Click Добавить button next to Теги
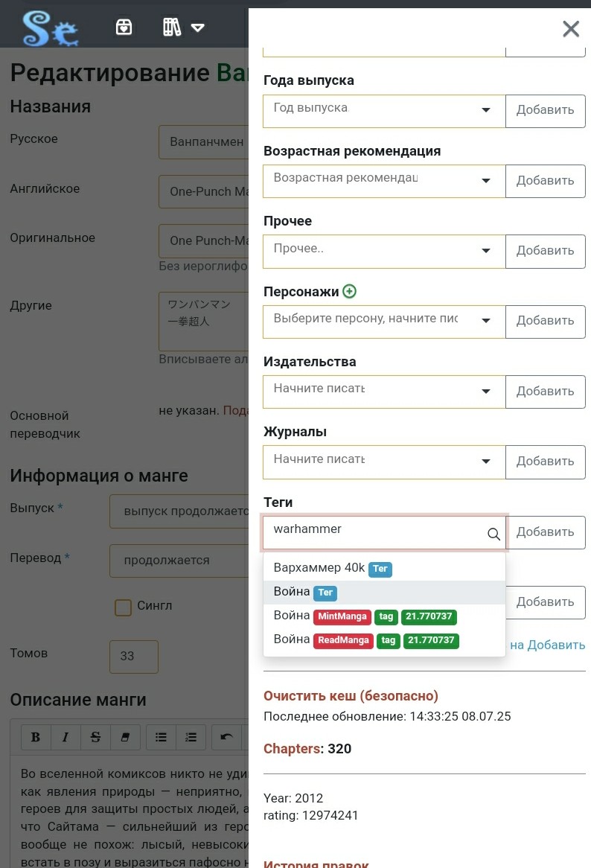Viewport: 591px width, 868px height. (x=546, y=532)
